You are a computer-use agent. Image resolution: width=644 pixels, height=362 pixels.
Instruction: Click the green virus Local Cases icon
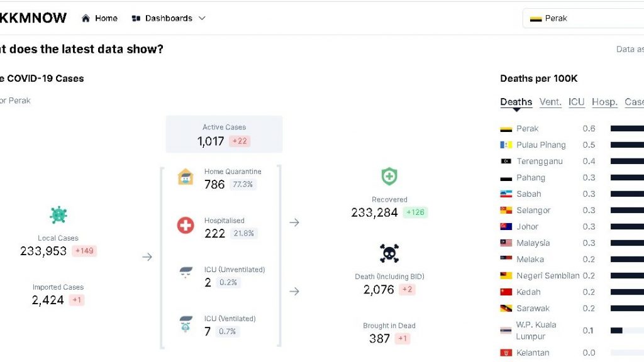click(58, 215)
